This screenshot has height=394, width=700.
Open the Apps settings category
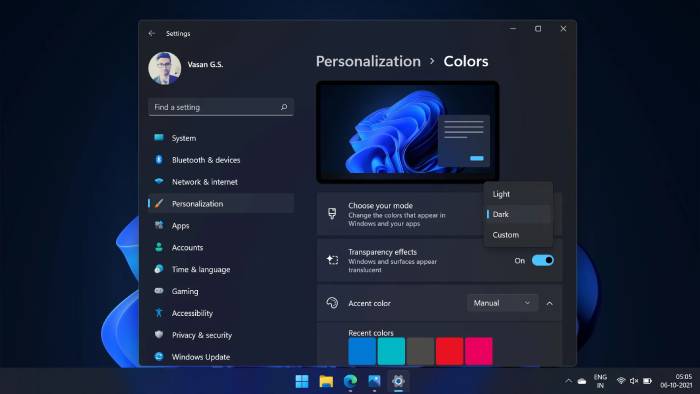point(221,225)
